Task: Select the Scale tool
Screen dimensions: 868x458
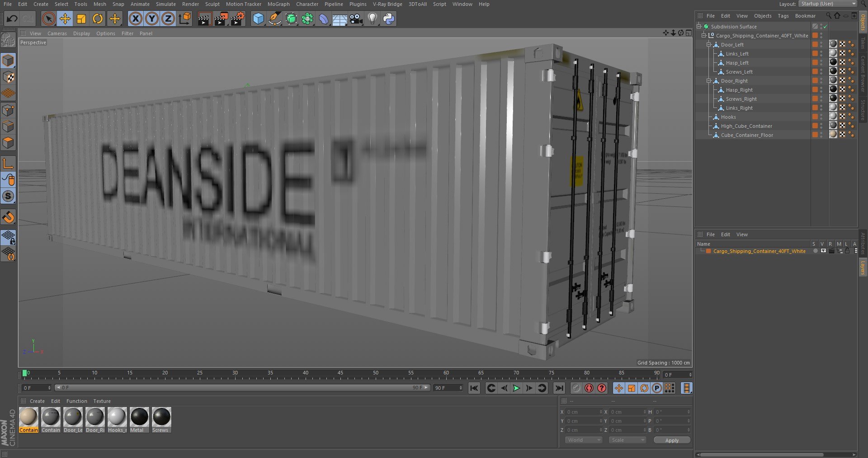Action: (x=81, y=19)
